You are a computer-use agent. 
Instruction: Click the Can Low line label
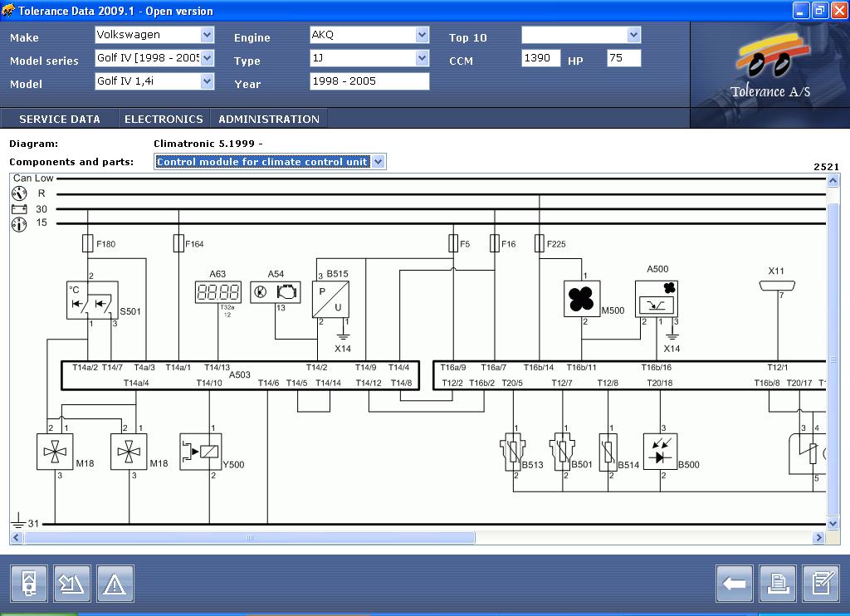click(x=33, y=178)
